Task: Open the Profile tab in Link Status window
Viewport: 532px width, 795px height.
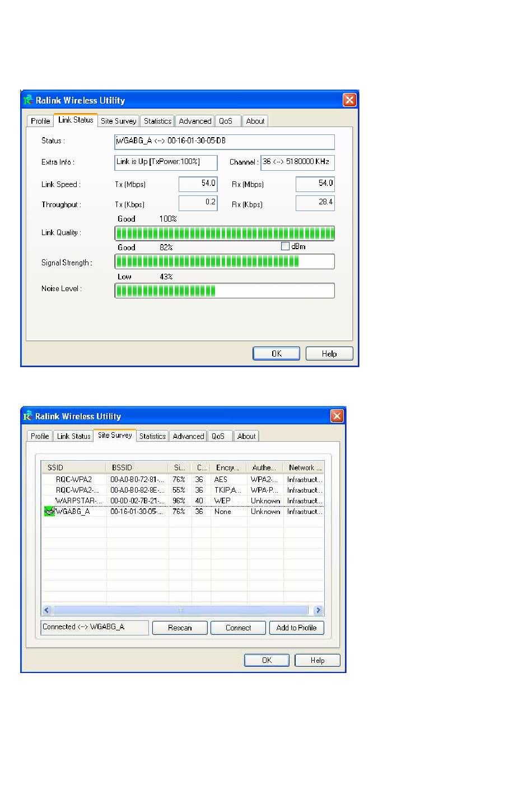Action: pyautogui.click(x=40, y=121)
